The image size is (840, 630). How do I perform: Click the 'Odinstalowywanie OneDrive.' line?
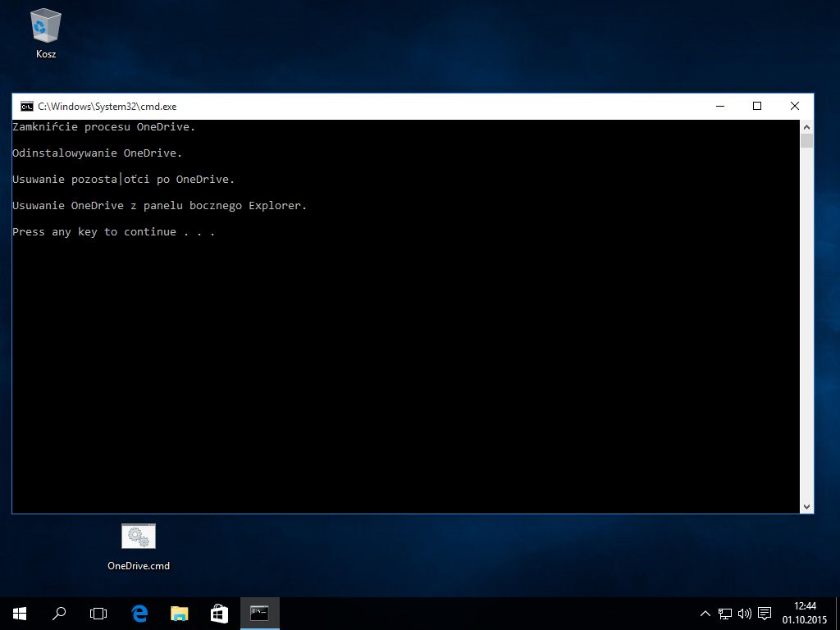pyautogui.click(x=97, y=153)
